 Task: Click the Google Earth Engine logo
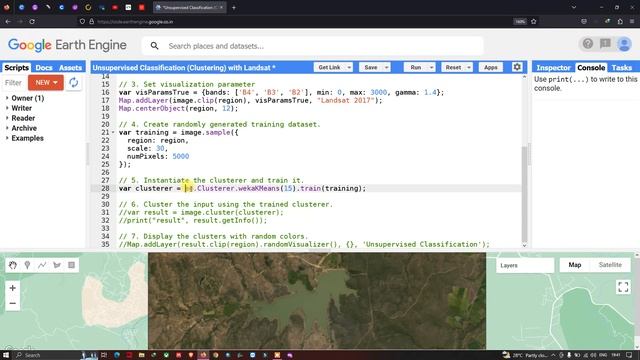[x=67, y=45]
